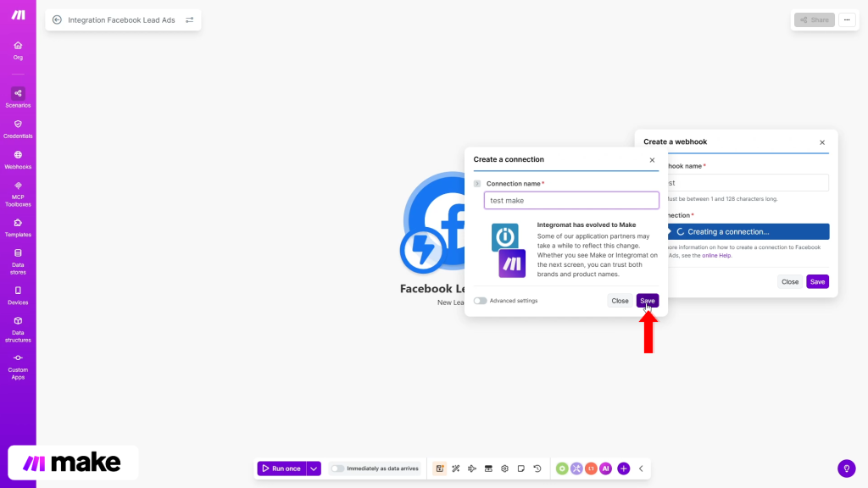
Task: Click Close in Create a connection dialog
Action: (x=620, y=301)
